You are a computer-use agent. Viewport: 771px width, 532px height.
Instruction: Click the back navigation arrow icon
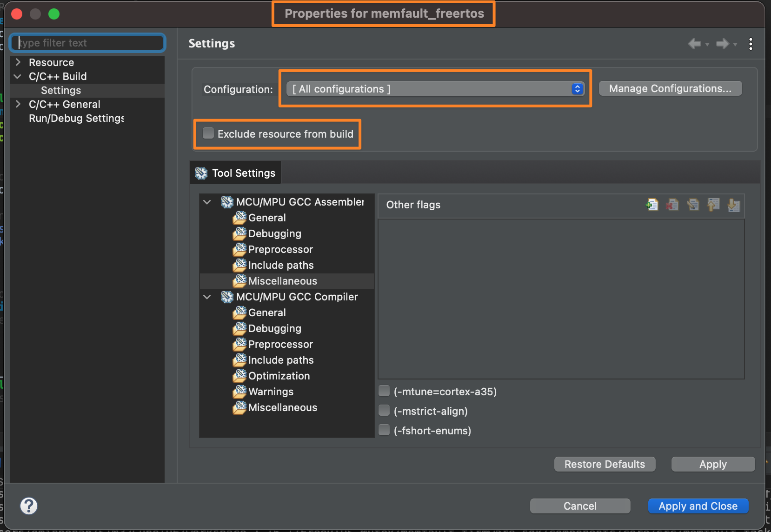[695, 44]
